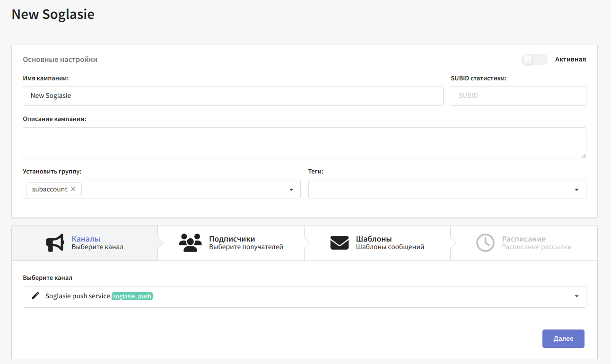Image resolution: width=611 pixels, height=364 pixels.
Task: Click the subscribers group icon
Action: click(191, 243)
